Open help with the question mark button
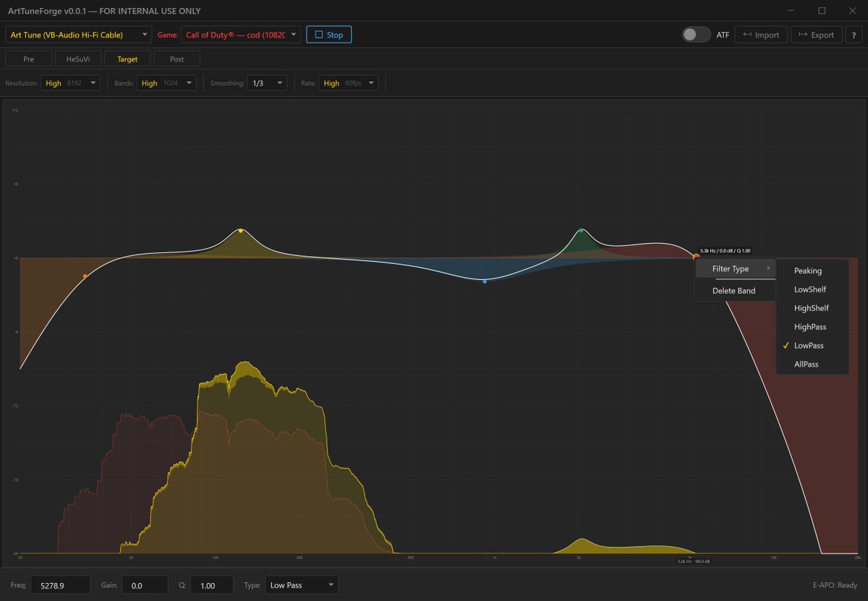 [x=854, y=35]
